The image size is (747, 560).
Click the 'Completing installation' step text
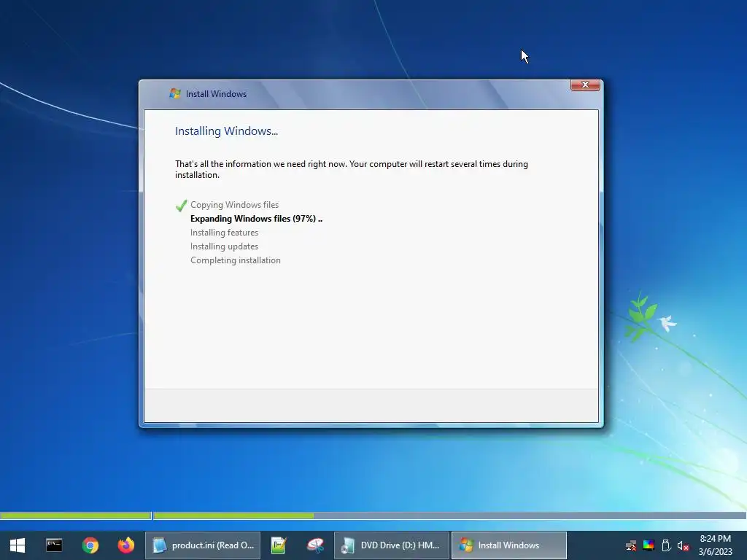coord(236,260)
